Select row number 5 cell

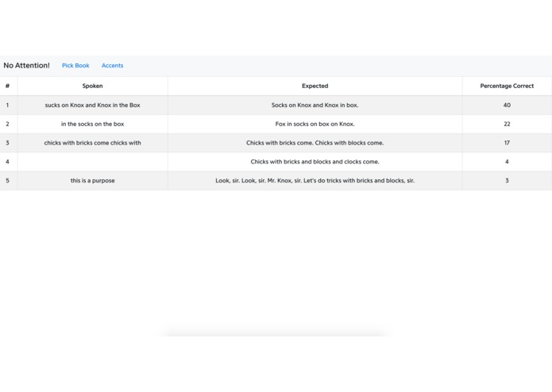pos(7,180)
